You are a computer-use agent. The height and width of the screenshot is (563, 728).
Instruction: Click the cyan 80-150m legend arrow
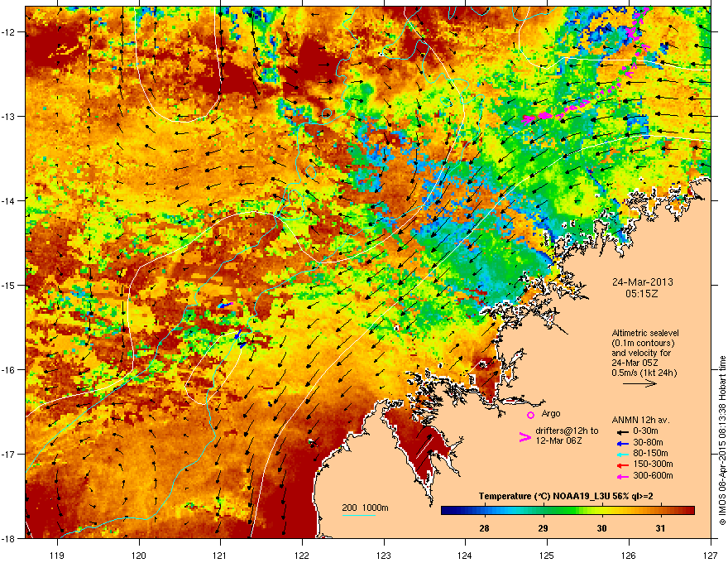coord(622,454)
